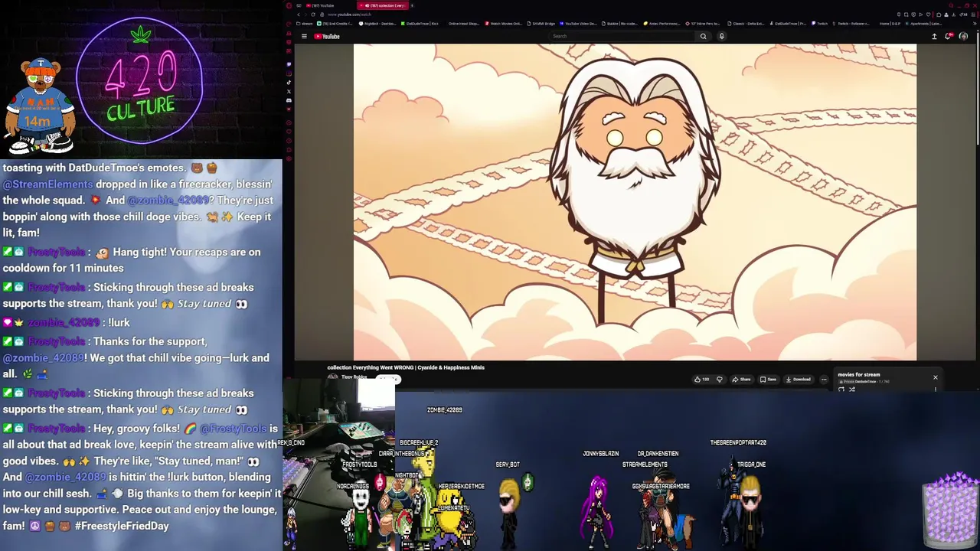This screenshot has height=551, width=980.
Task: Select the 'collection' playing browser tab
Action: pos(382,5)
